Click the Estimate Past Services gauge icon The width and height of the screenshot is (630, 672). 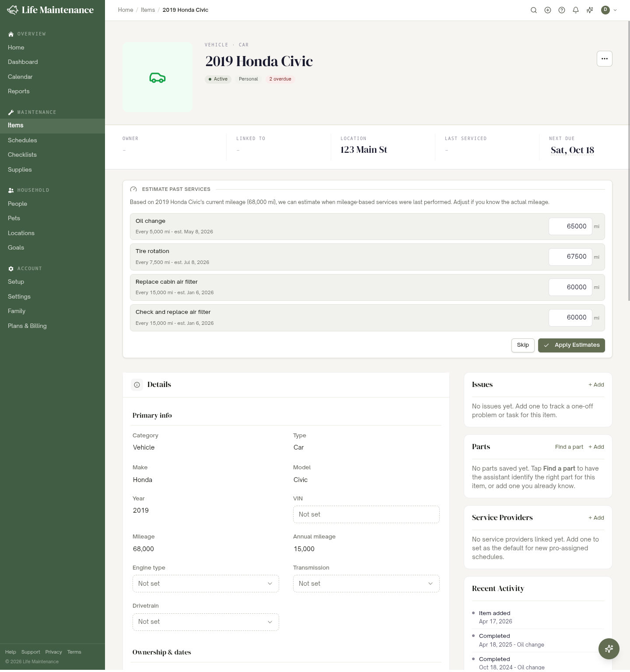pyautogui.click(x=133, y=189)
